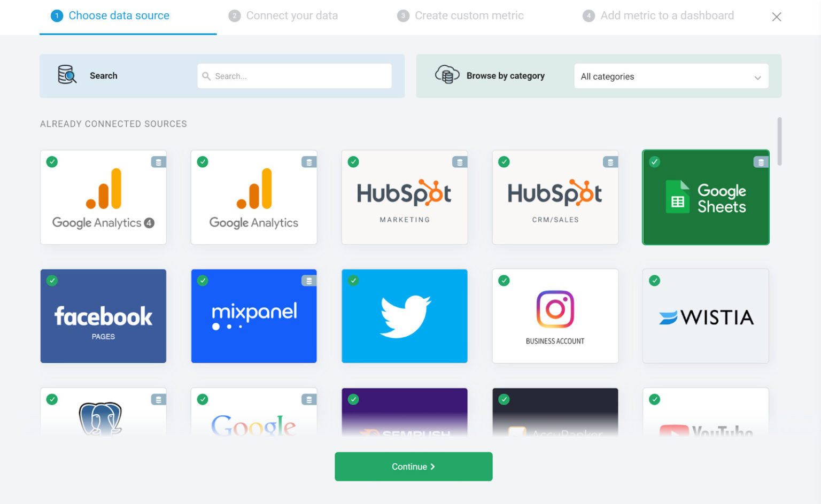821x504 pixels.
Task: Go to Create custom metric step
Action: tap(469, 15)
